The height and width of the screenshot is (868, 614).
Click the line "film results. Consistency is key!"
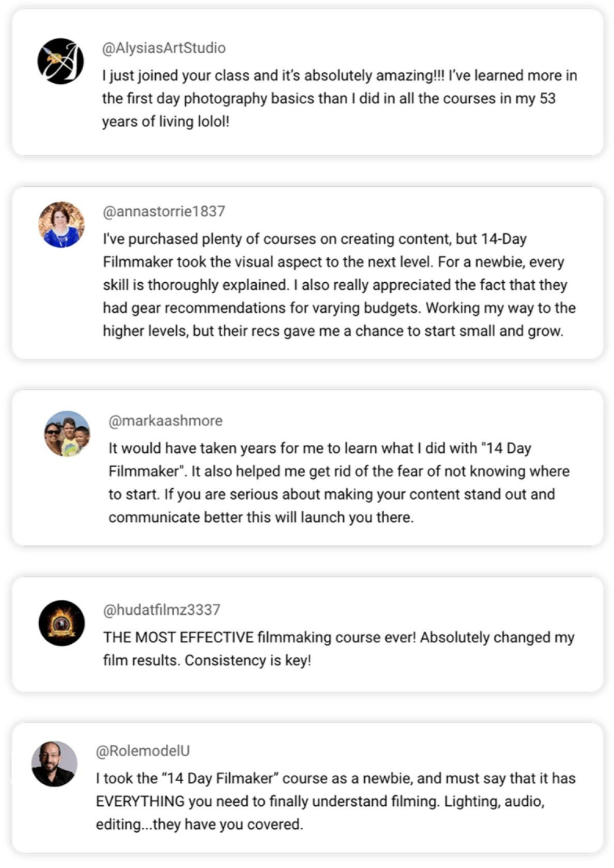pos(207,661)
